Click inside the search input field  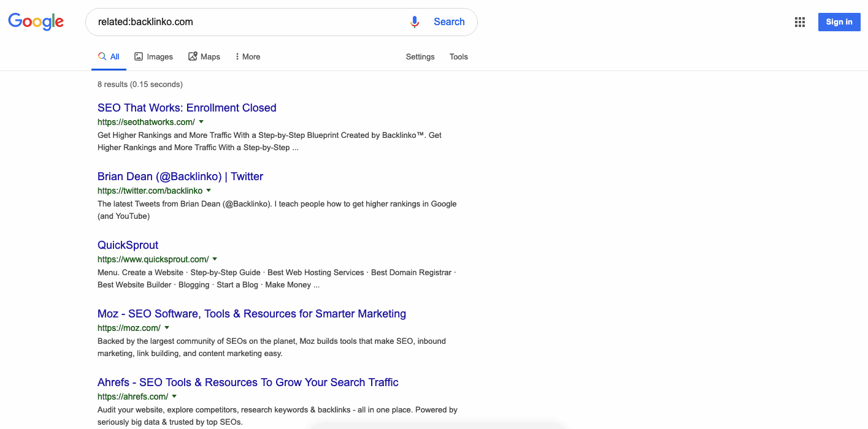[245, 21]
